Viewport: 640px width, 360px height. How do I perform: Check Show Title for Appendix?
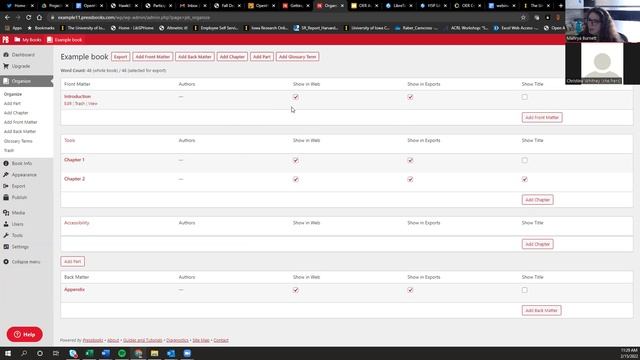tap(524, 290)
